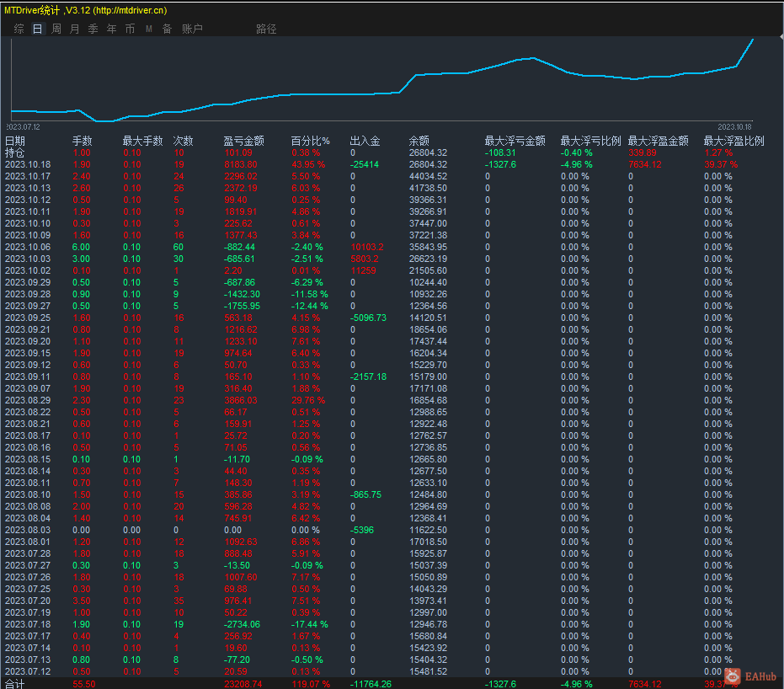The height and width of the screenshot is (689, 784).
Task: Show the 月 monthly statistics tab
Action: pos(74,29)
